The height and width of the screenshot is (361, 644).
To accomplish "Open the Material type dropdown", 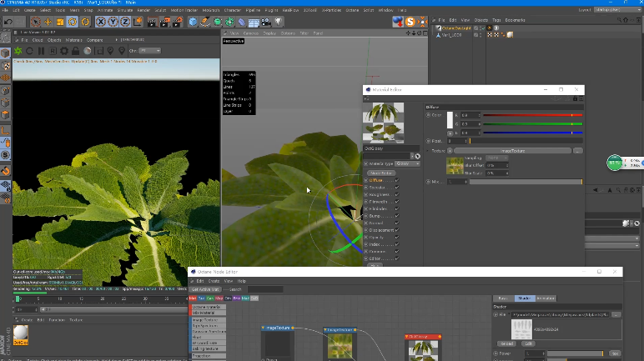I will tap(407, 163).
